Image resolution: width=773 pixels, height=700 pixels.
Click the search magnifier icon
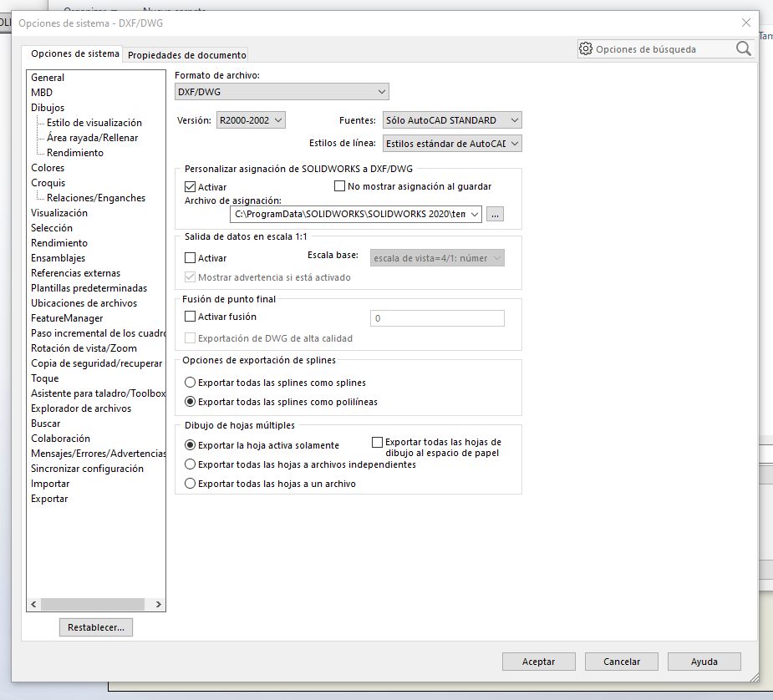744,48
